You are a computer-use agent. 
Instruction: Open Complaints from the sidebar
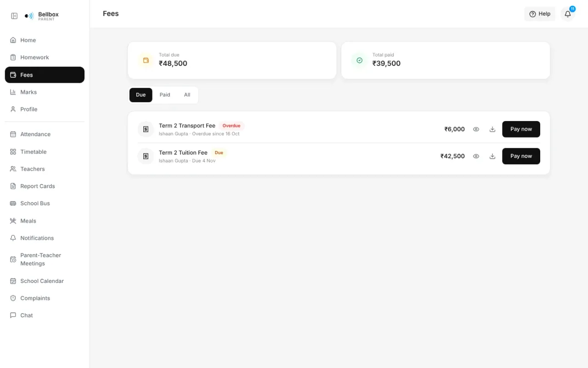pyautogui.click(x=45, y=298)
